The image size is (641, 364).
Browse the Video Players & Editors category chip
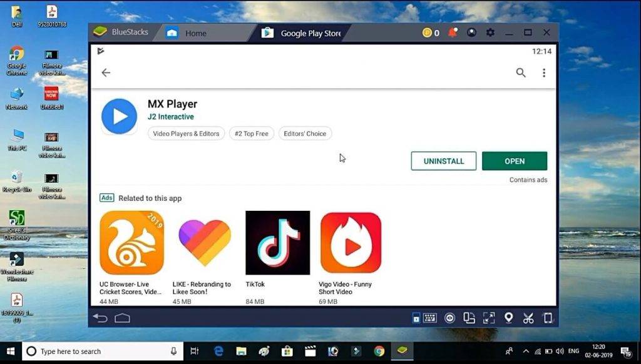186,133
